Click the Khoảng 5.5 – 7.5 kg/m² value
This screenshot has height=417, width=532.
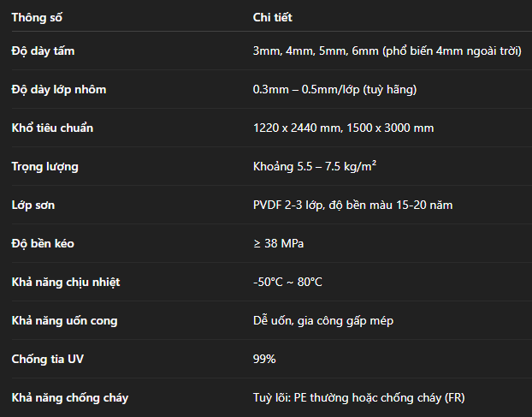[315, 166]
